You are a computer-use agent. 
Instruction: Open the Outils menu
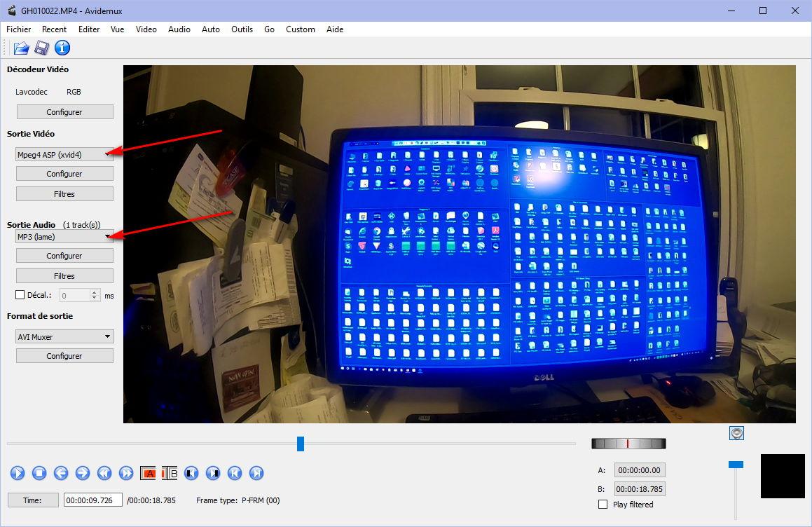click(x=242, y=29)
